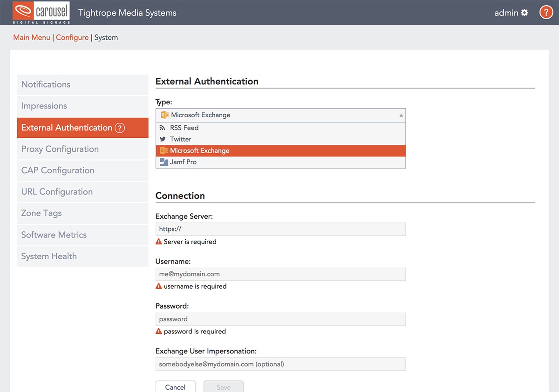Click the Exchange User Impersonation field
The width and height of the screenshot is (559, 392).
point(280,364)
